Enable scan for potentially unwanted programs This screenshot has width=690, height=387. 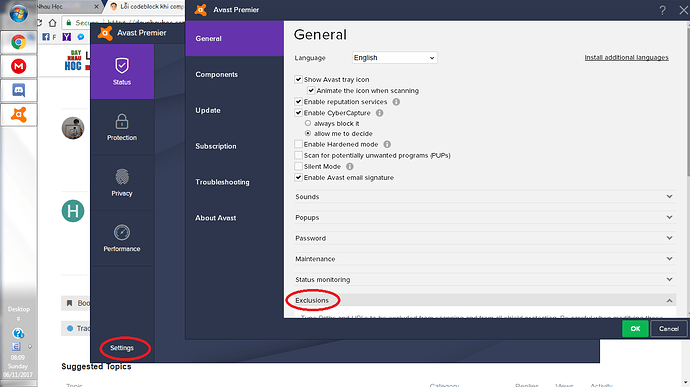coord(298,155)
